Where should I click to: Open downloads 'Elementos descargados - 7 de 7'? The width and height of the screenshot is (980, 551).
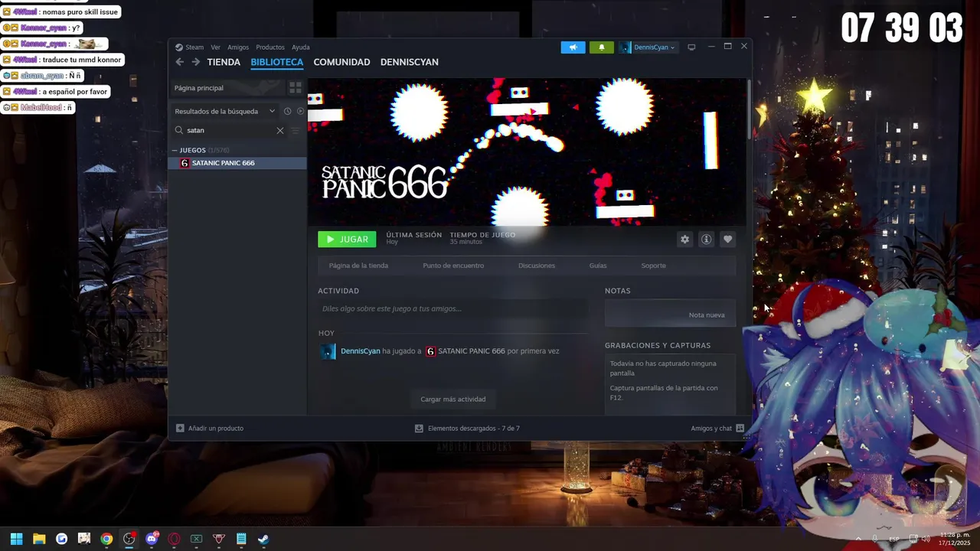click(x=467, y=429)
